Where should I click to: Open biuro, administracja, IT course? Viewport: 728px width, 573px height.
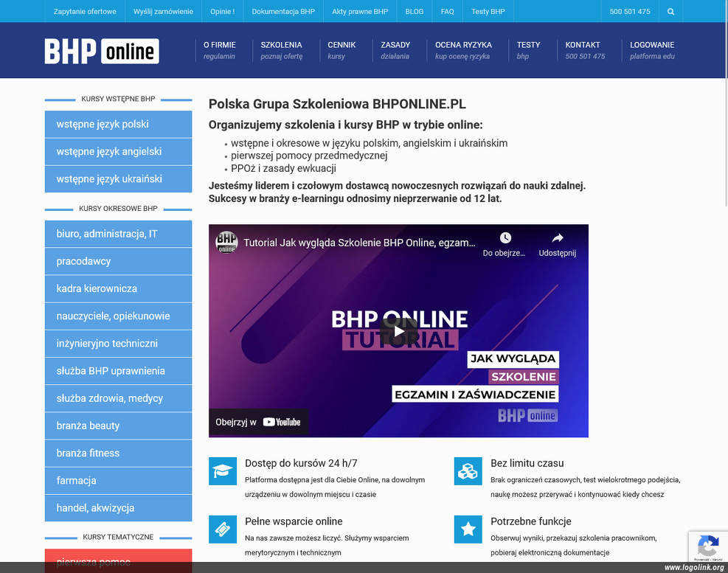pyautogui.click(x=119, y=234)
